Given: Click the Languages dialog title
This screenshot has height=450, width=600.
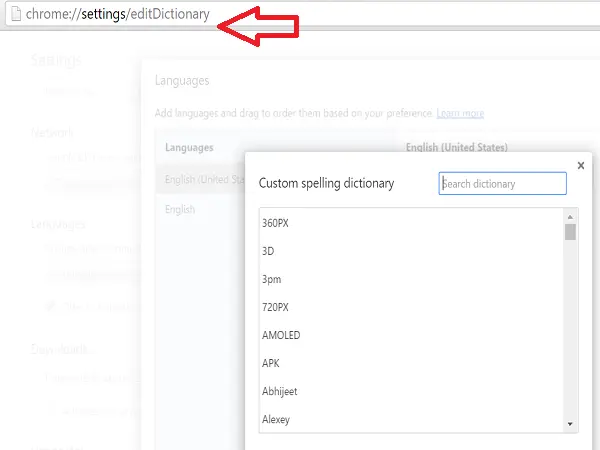Looking at the screenshot, I should tap(182, 81).
